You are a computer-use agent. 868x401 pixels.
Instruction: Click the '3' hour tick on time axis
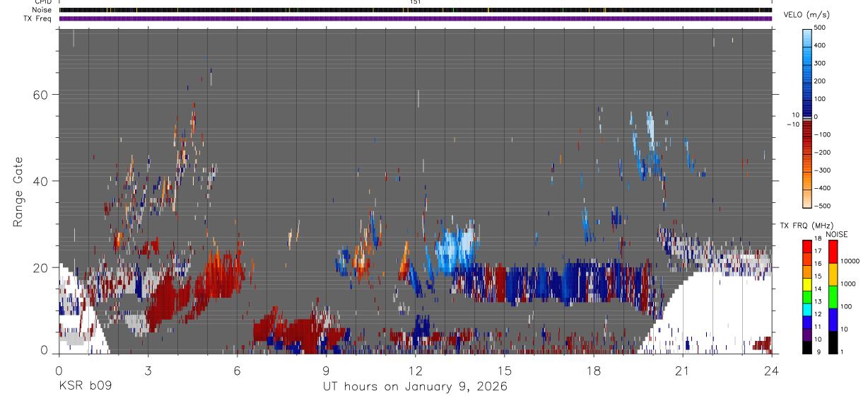[x=148, y=370]
